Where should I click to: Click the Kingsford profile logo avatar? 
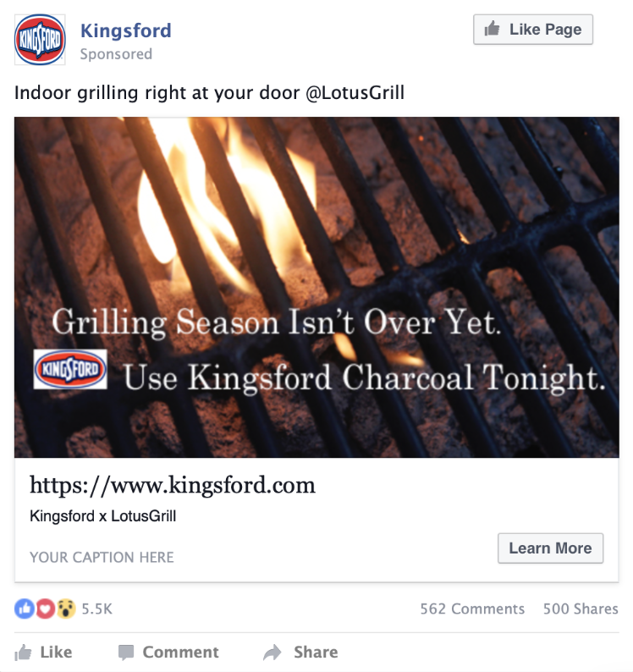[x=40, y=40]
